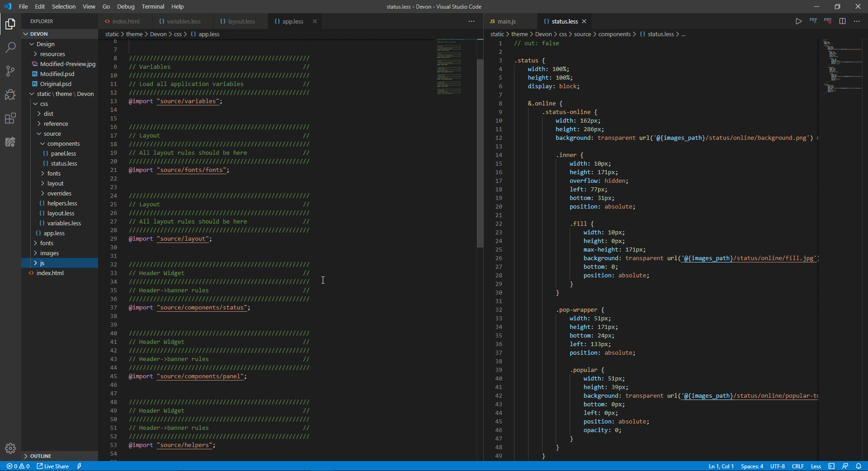This screenshot has height=471, width=868.
Task: Open Original.psd in explorer
Action: (x=60, y=84)
